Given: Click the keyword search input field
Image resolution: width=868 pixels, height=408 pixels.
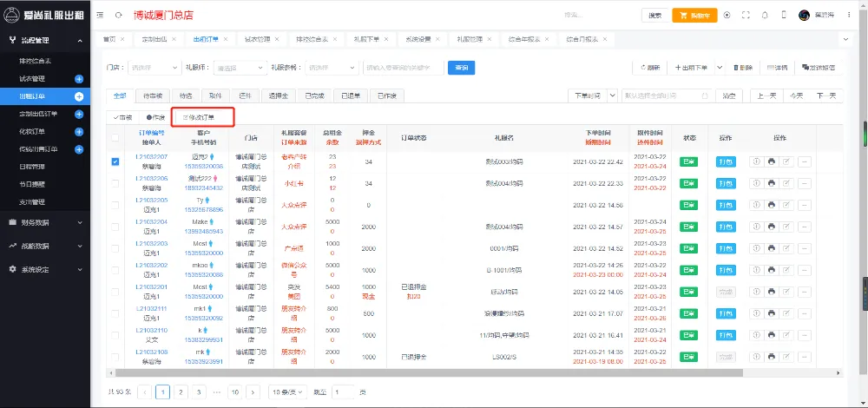Looking at the screenshot, I should (x=402, y=67).
